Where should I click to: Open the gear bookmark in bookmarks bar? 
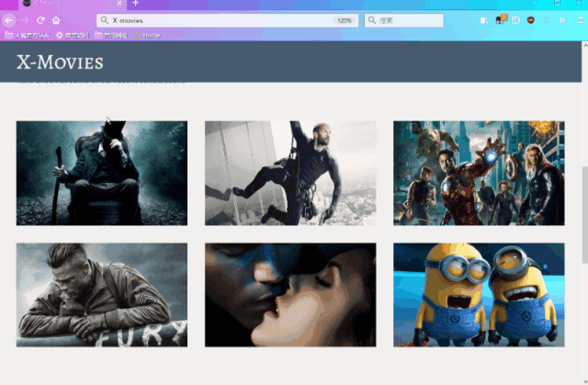pyautogui.click(x=72, y=35)
